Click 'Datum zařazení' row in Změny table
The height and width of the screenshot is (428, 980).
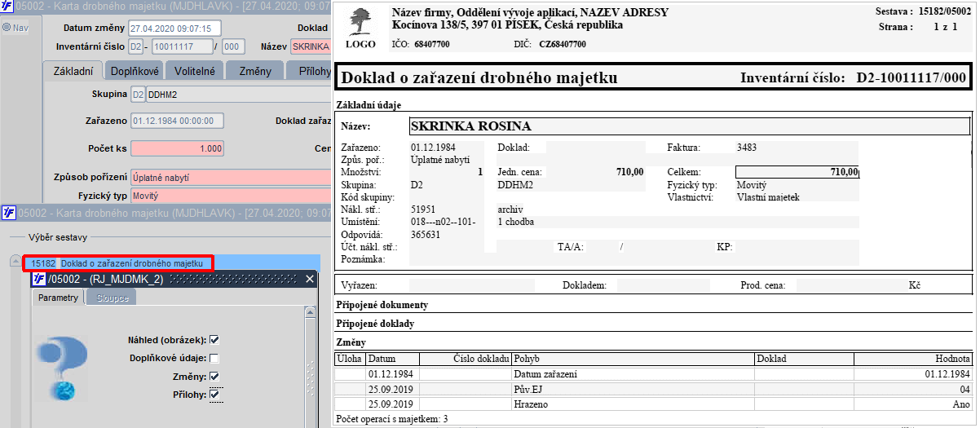(x=654, y=373)
